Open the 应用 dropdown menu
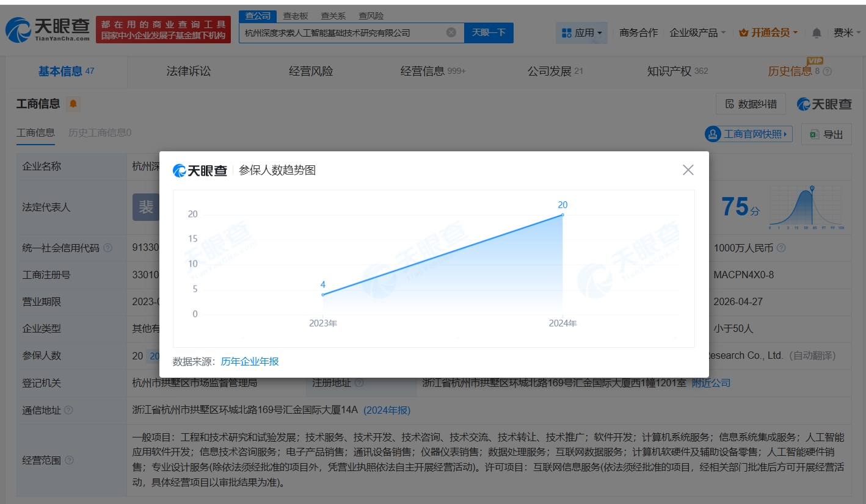The height and width of the screenshot is (504, 866). [581, 32]
